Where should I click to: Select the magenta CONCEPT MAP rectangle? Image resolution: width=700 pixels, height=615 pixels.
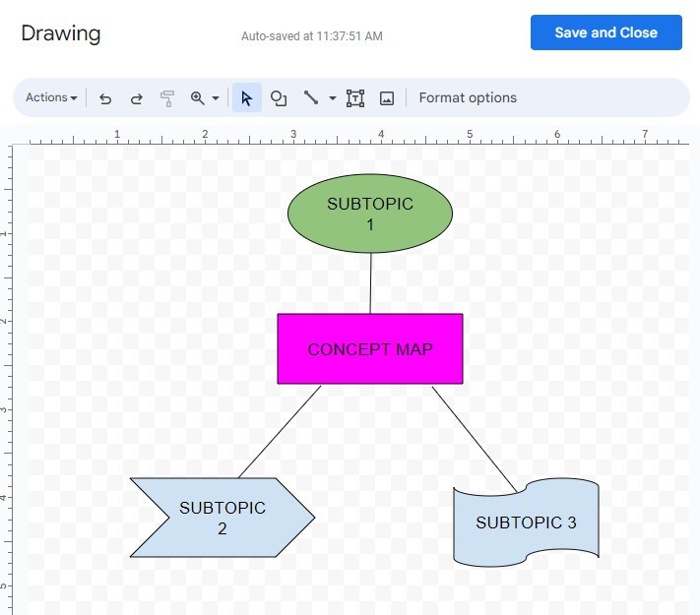point(370,348)
